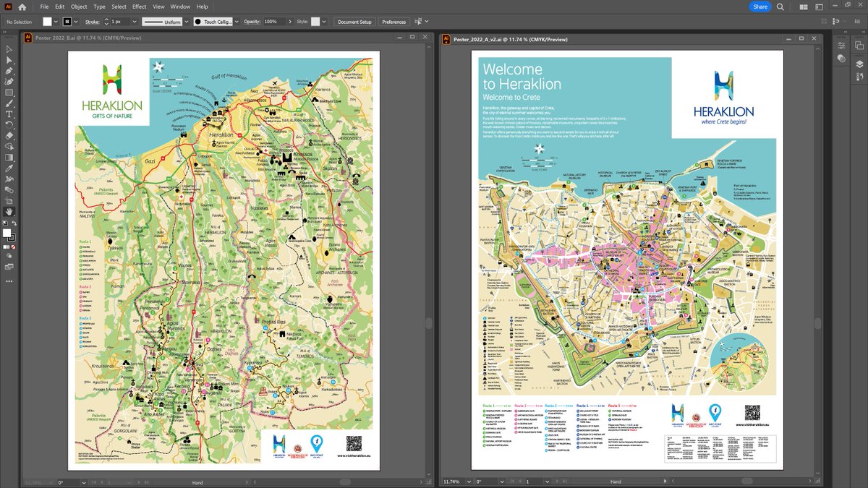868x488 pixels.
Task: Open the stroke color dropdown arrow
Action: 77,22
